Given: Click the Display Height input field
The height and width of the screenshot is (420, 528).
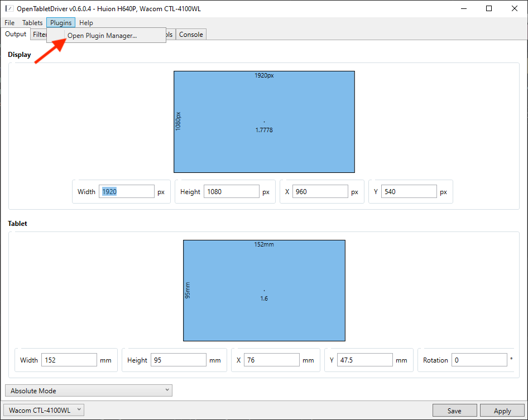Looking at the screenshot, I should [x=231, y=192].
